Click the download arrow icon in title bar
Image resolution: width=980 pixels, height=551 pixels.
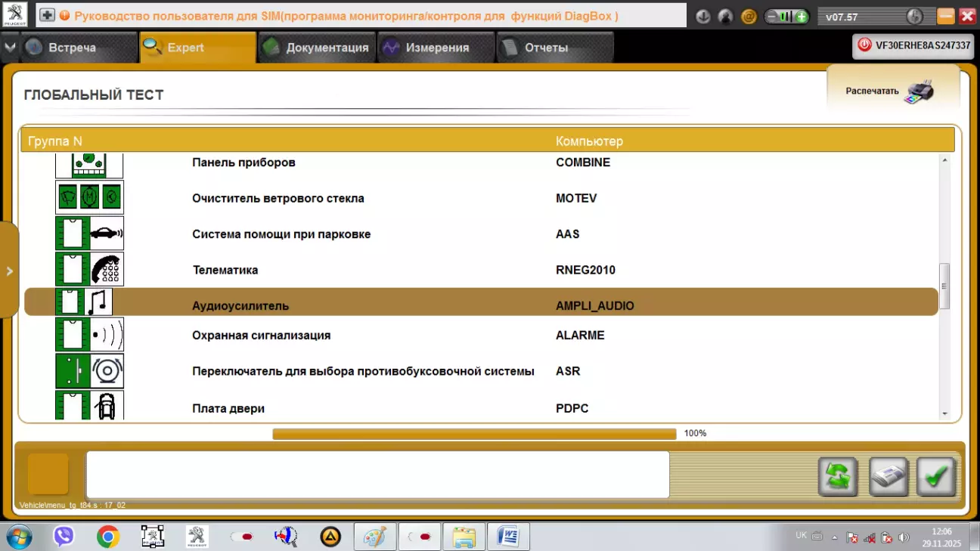coord(702,16)
